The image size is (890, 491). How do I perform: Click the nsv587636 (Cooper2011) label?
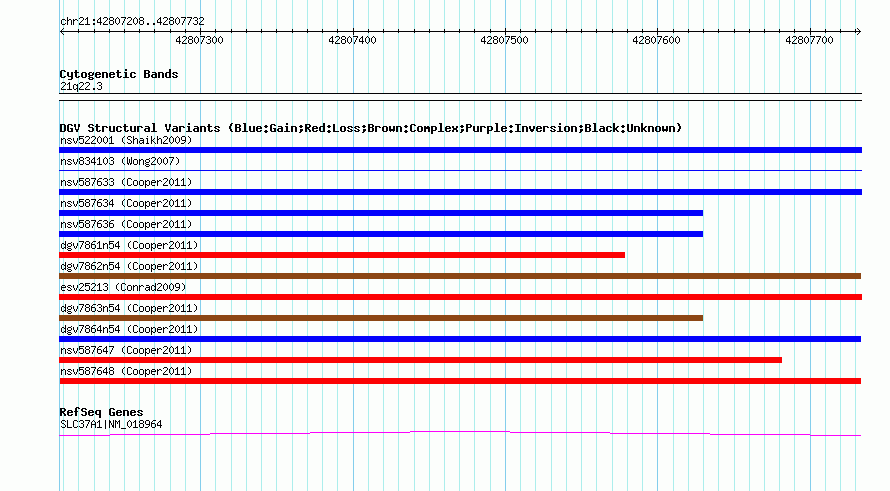point(126,224)
